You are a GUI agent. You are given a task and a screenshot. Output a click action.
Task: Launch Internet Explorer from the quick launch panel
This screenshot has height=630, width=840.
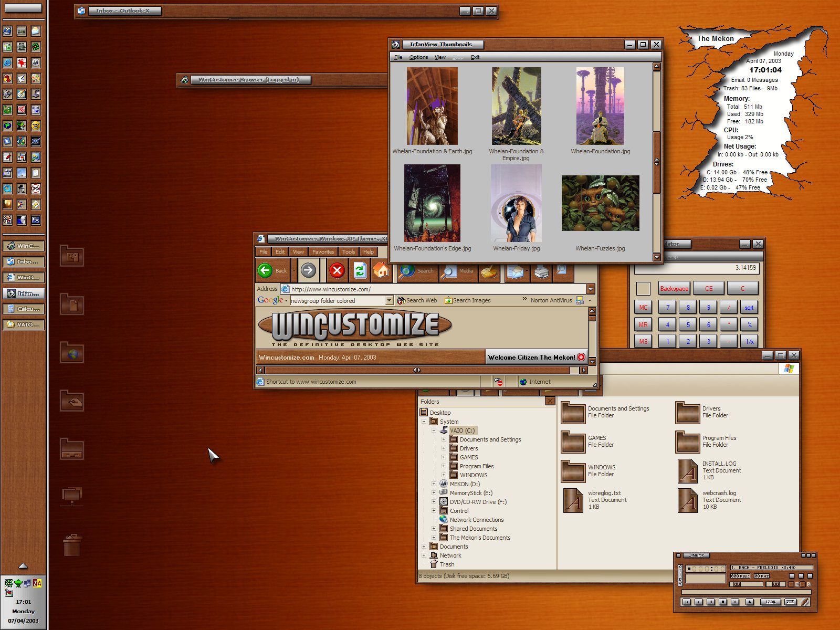point(7,62)
